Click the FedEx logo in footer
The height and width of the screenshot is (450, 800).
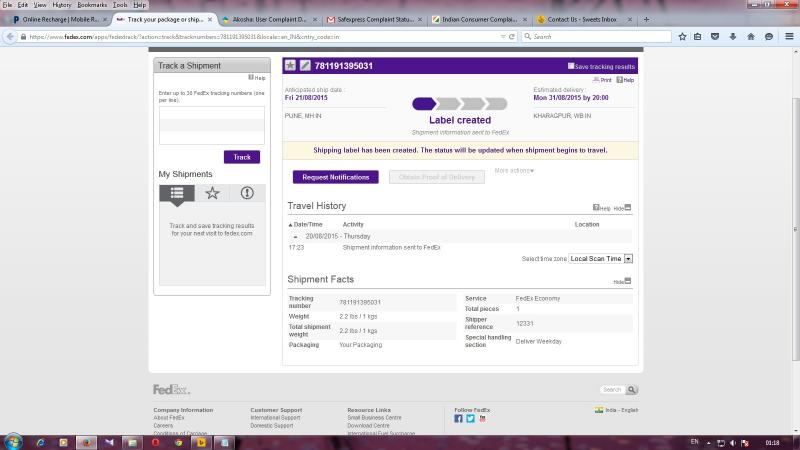[171, 390]
